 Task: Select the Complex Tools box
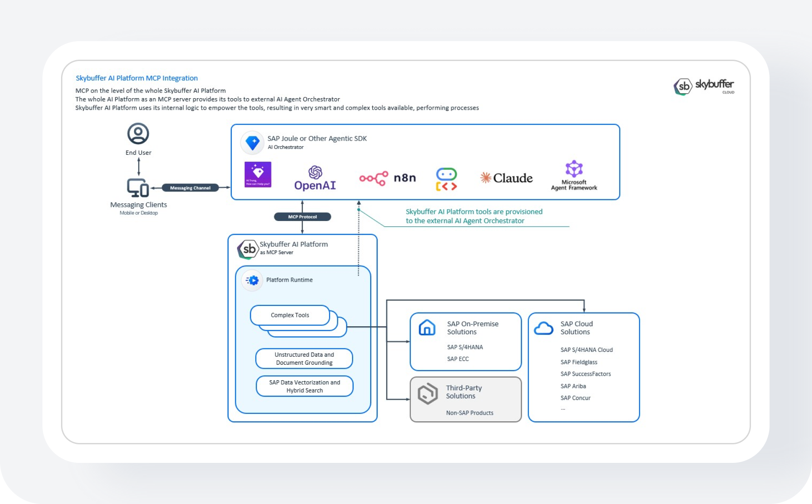pos(290,315)
